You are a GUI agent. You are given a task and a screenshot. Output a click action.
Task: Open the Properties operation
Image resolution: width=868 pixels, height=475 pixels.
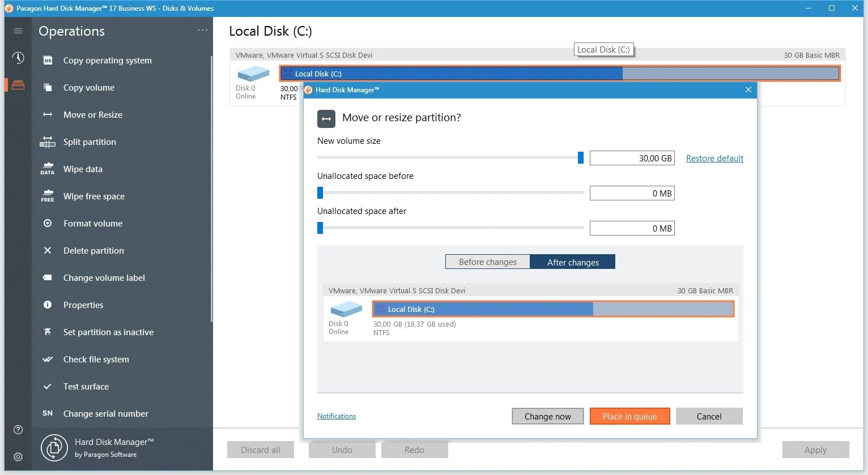(83, 305)
